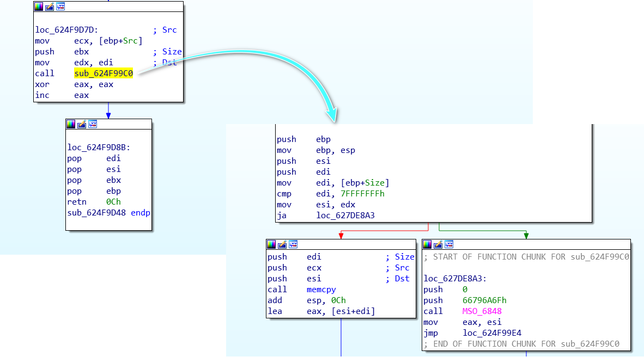Click the 'mov edi, [ebp+Size]' instruction
Viewport: 644px width, 357px height.
(333, 183)
